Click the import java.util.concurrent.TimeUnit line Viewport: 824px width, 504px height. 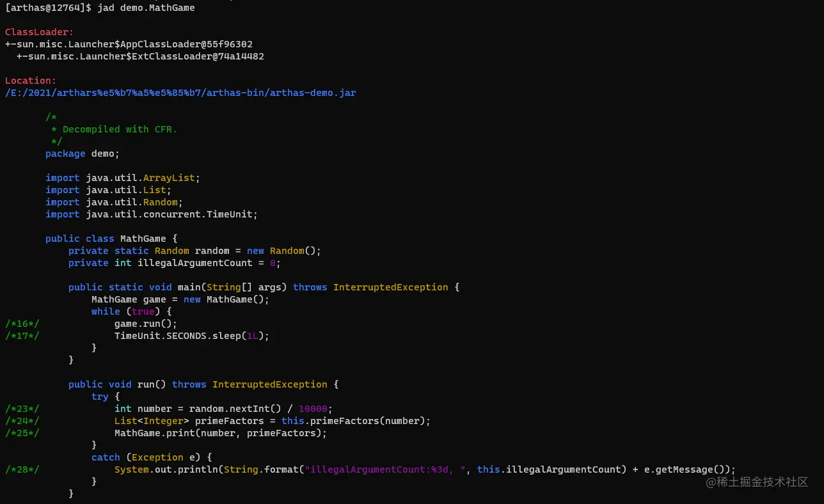152,214
